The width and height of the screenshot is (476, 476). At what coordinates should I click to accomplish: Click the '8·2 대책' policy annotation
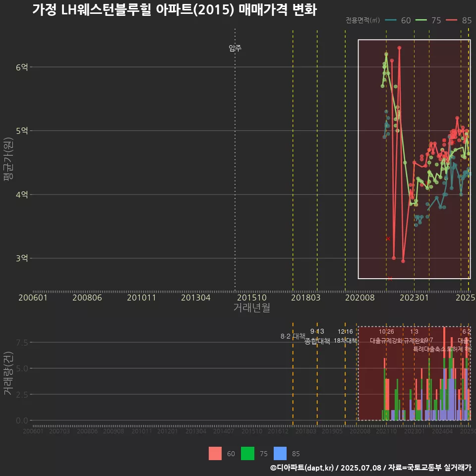click(x=293, y=336)
